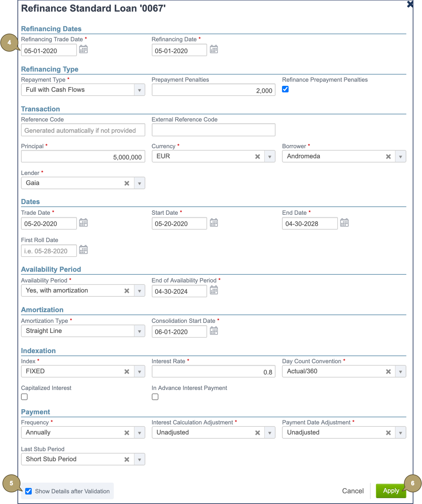Screen dimensions: 422x504
Task: Expand the Amortization Type dropdown
Action: coord(139,331)
